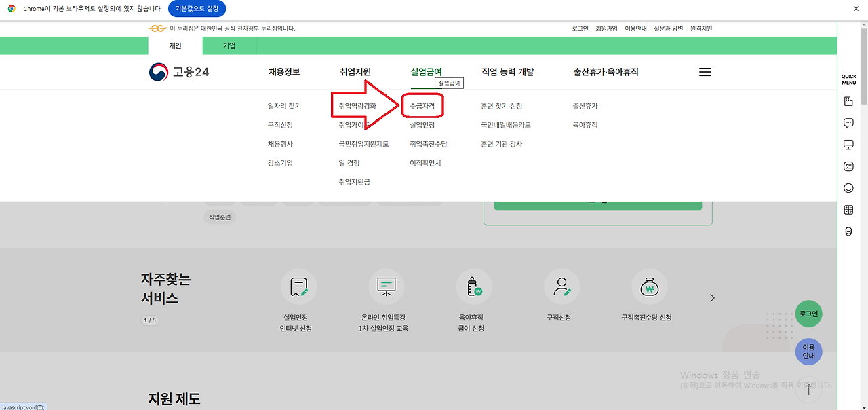Open the monitor icon in Quick Menu

coord(848,145)
